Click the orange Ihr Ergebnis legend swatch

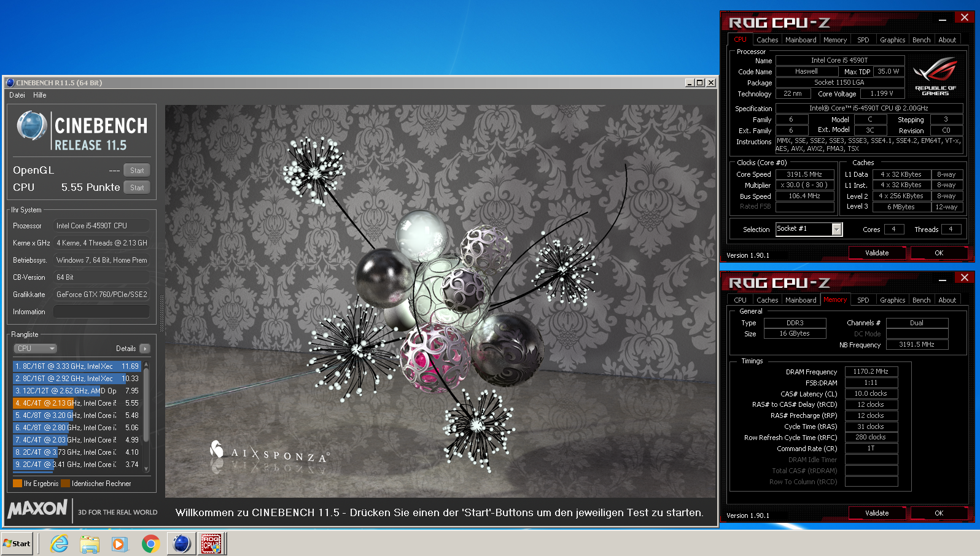[17, 484]
